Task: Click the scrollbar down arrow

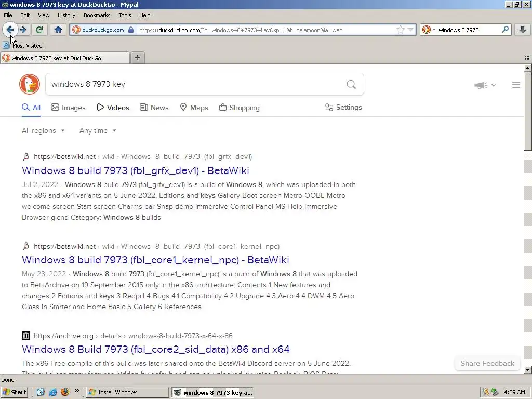Action: pos(527,370)
